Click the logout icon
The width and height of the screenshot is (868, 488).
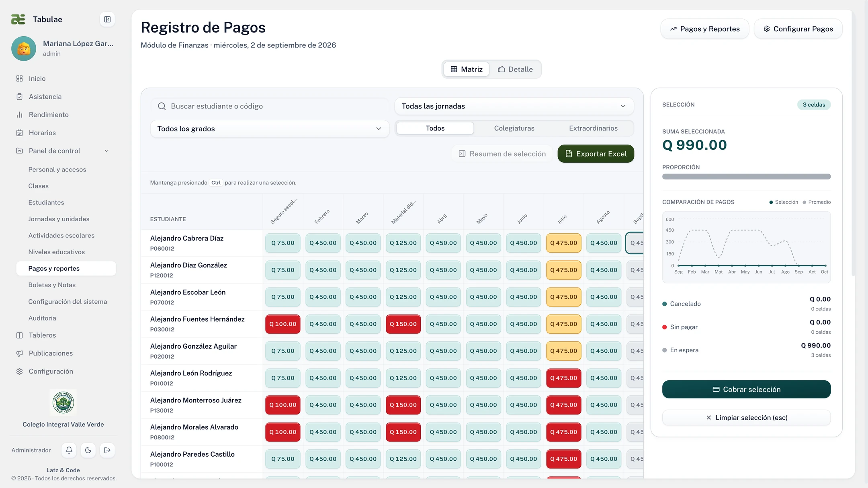pos(107,450)
